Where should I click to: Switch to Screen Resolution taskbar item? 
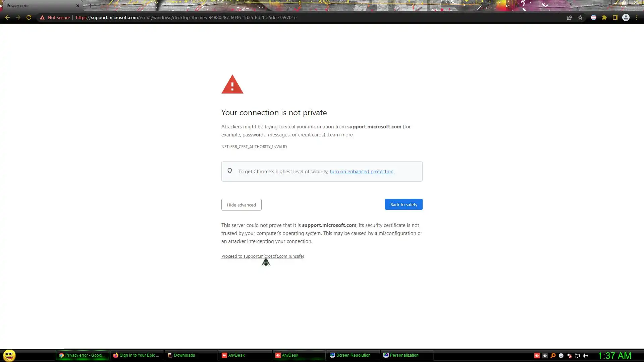[353, 355]
